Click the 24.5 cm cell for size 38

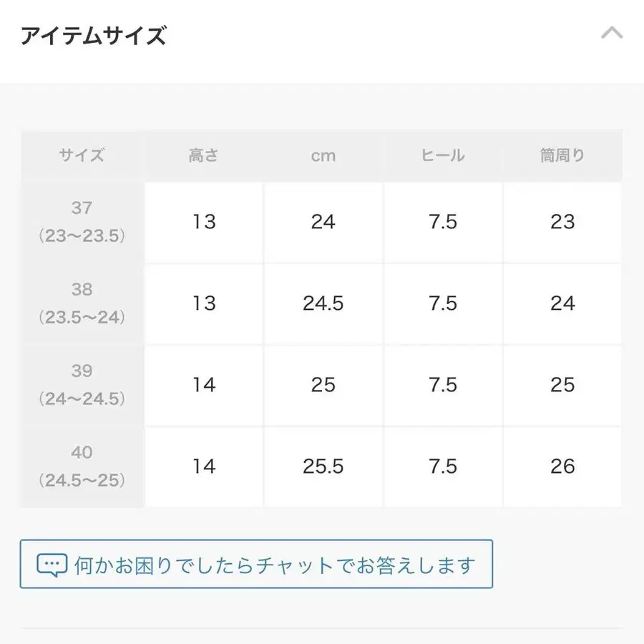323,303
